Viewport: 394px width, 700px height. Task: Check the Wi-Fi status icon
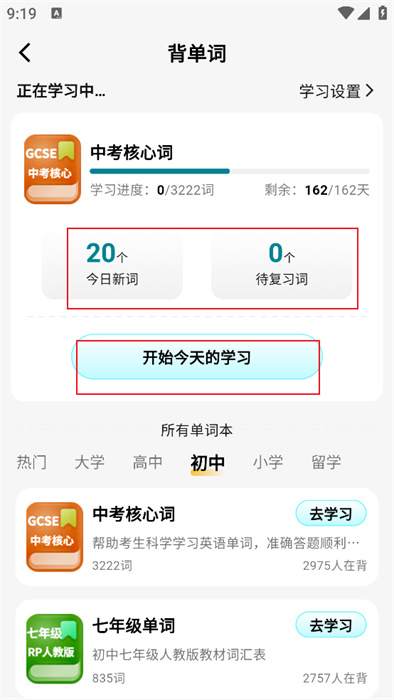click(x=346, y=13)
